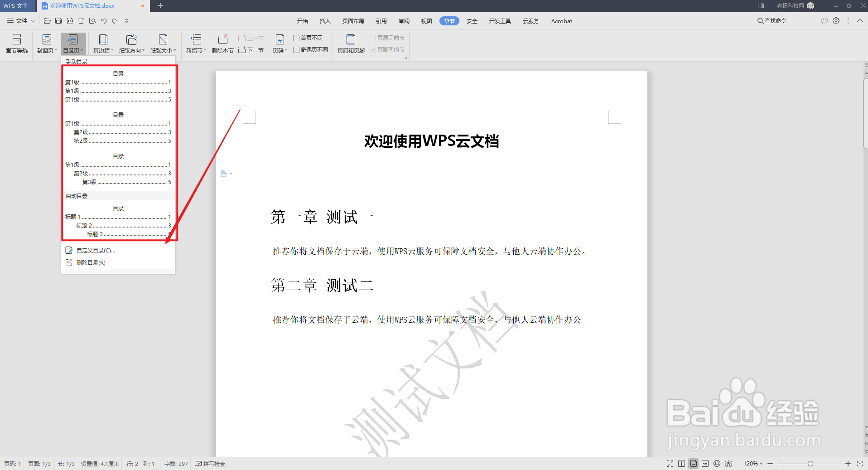The height and width of the screenshot is (470, 868).
Task: Open the zoom percentage dropdown
Action: [x=752, y=463]
